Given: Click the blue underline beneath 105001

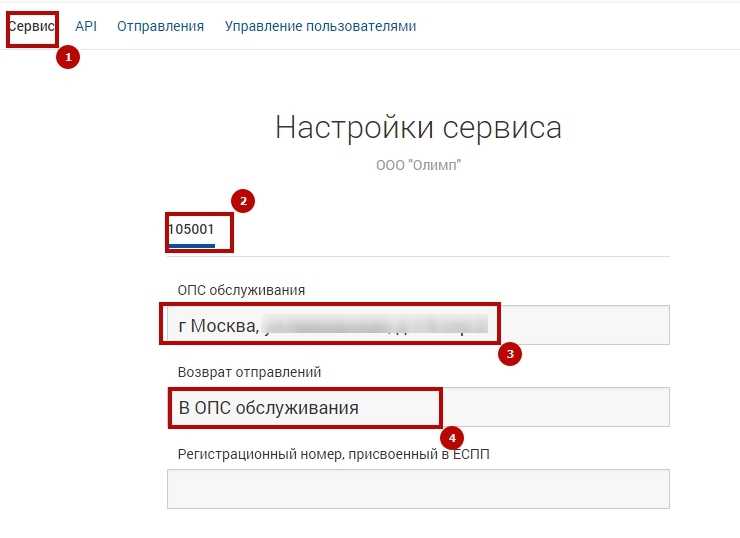Looking at the screenshot, I should [x=191, y=245].
